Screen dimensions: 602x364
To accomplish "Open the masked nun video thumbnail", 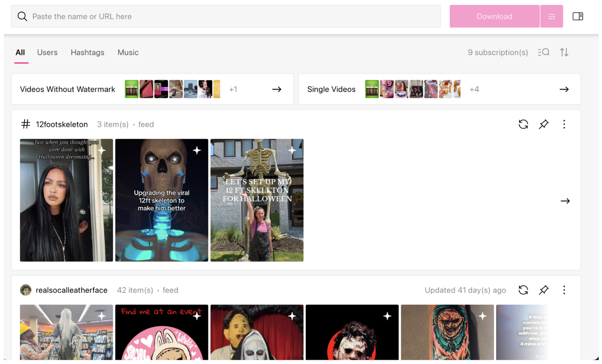I will [x=257, y=332].
